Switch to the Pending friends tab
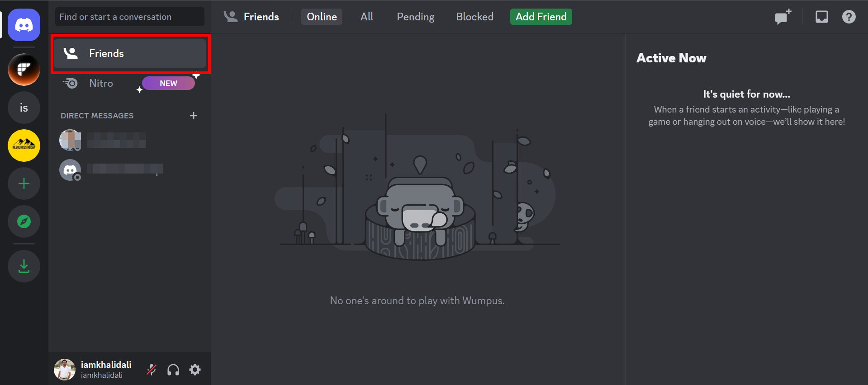The width and height of the screenshot is (868, 385). pos(416,17)
